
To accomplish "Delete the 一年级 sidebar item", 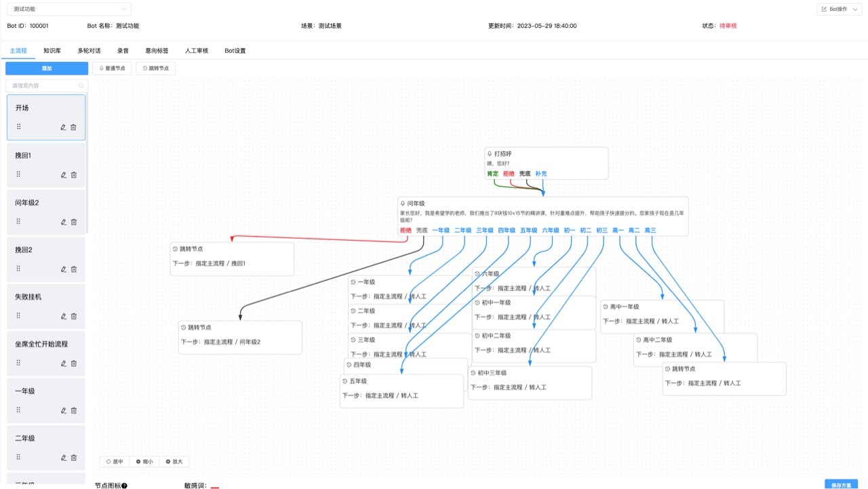I will pos(74,410).
